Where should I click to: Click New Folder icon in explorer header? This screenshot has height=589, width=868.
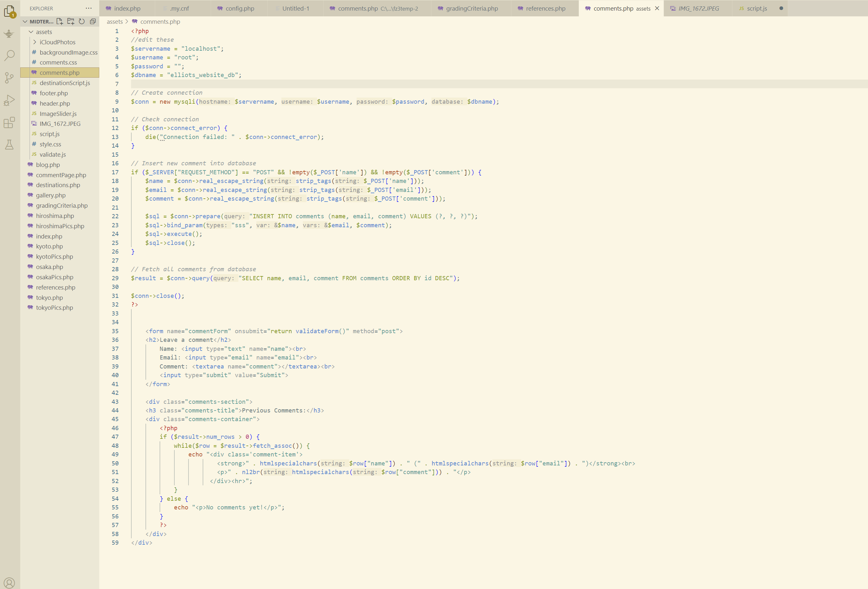[x=71, y=22]
